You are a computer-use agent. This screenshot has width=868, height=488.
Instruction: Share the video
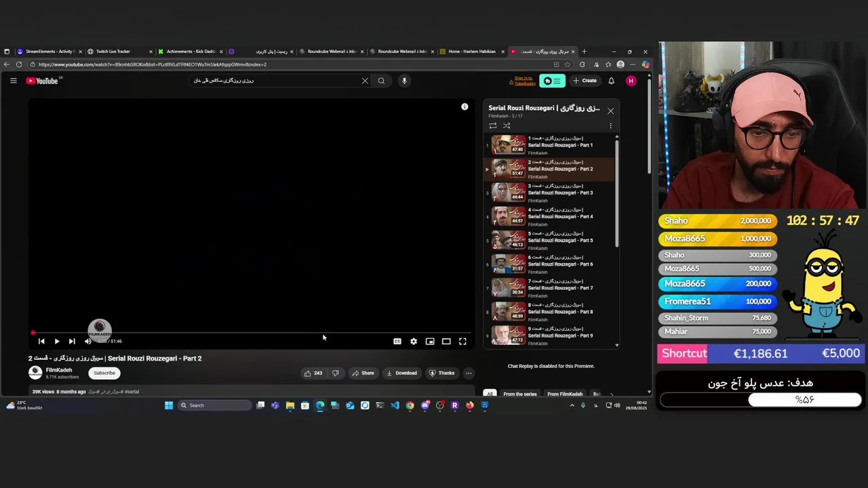(363, 373)
